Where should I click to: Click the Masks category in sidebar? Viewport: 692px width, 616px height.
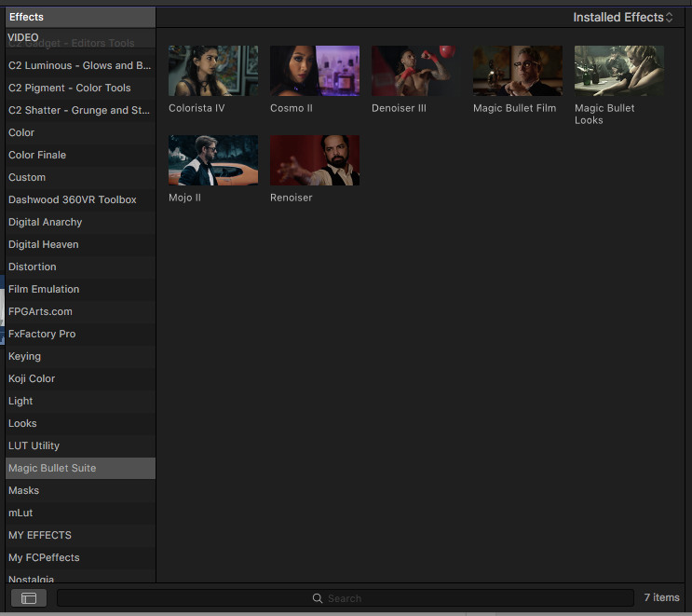tap(24, 490)
